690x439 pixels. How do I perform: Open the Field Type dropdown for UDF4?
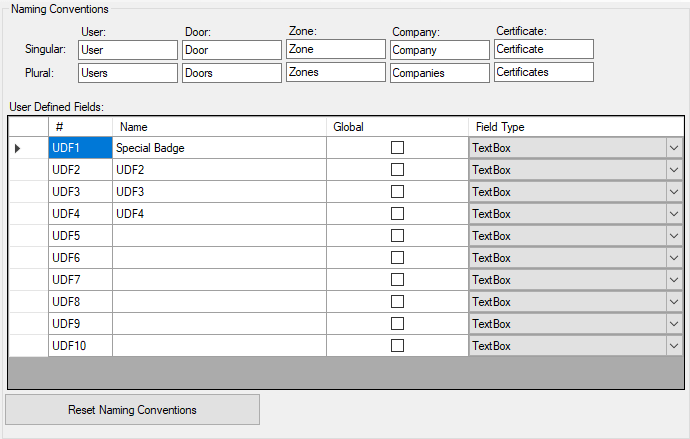[674, 214]
